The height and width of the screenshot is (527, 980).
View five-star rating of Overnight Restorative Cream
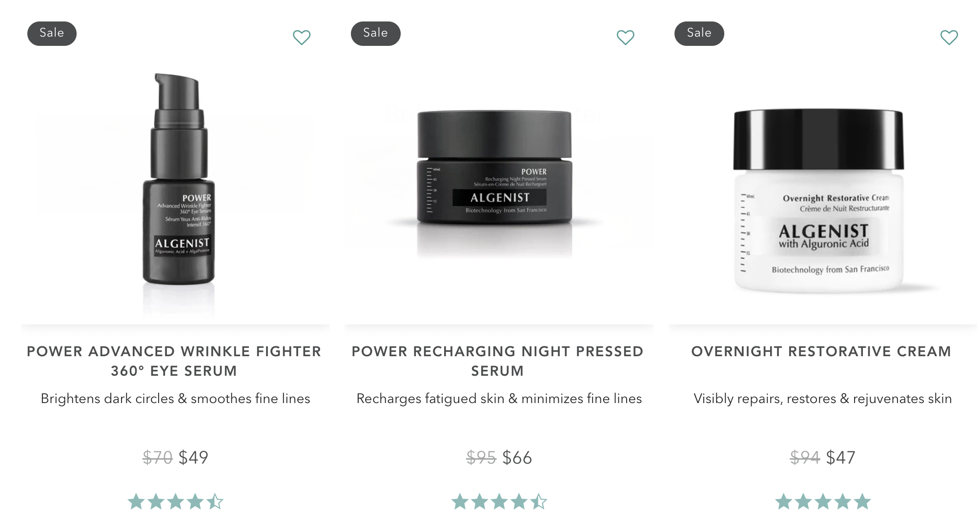tap(823, 502)
